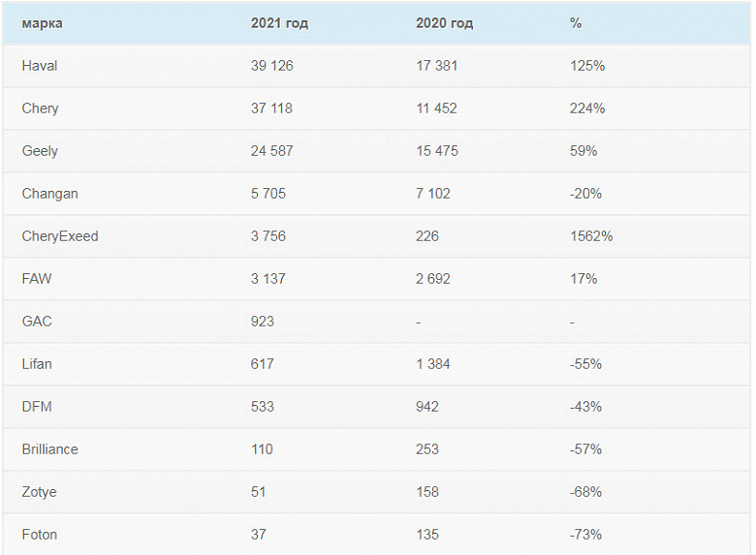Viewport: 756px width, 555px height.
Task: Click Chery's 2020 value 11 452
Action: pyautogui.click(x=436, y=108)
